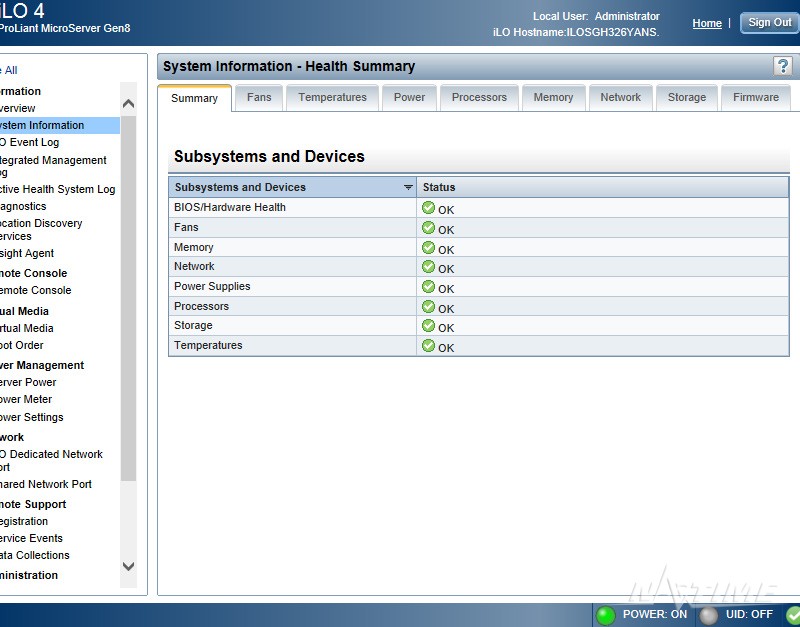Open Shared Network Port
This screenshot has height=627, width=800.
tap(46, 484)
